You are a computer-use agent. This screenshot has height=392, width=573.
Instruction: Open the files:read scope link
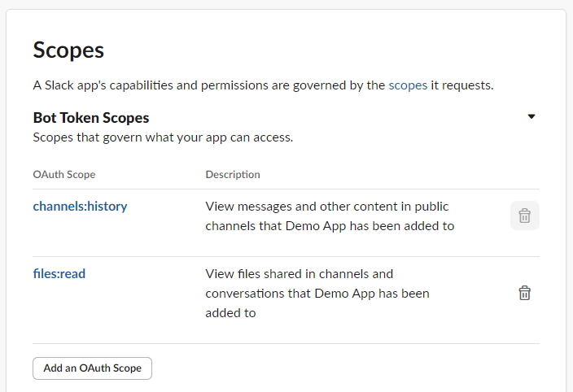[x=59, y=274]
